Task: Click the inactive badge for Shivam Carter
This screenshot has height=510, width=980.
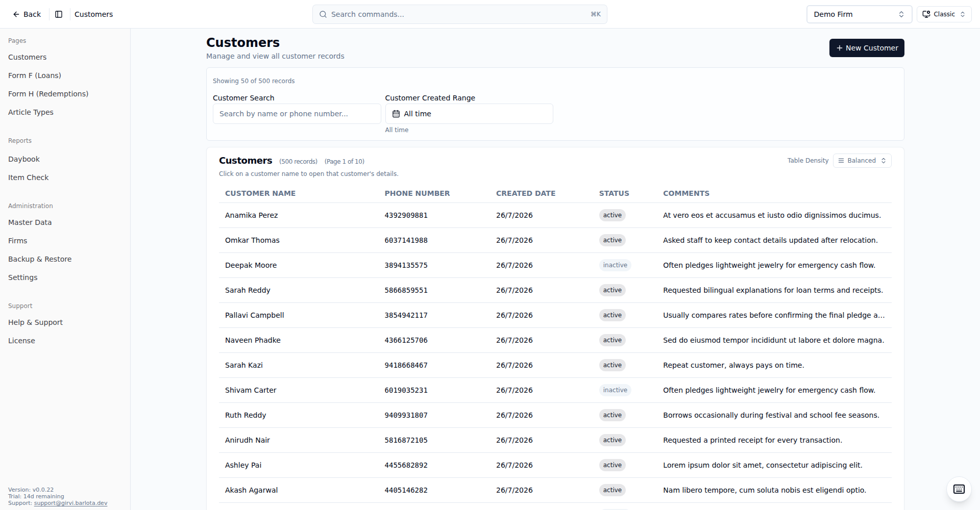Action: [615, 390]
